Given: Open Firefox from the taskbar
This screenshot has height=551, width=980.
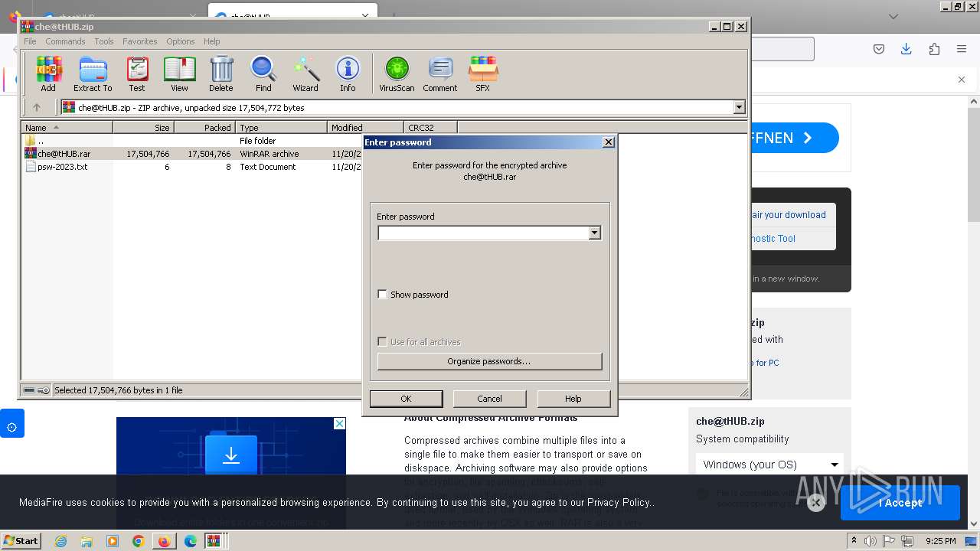Looking at the screenshot, I should tap(164, 541).
